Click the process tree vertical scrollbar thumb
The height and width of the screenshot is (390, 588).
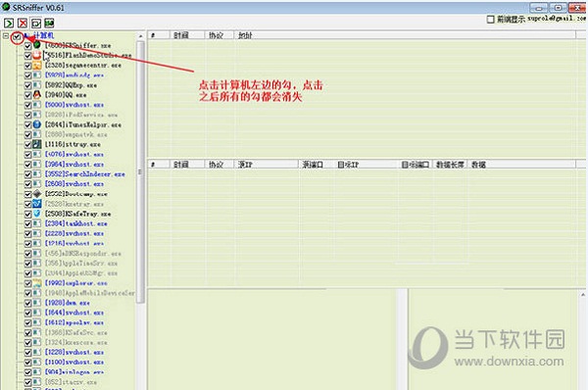point(140,172)
